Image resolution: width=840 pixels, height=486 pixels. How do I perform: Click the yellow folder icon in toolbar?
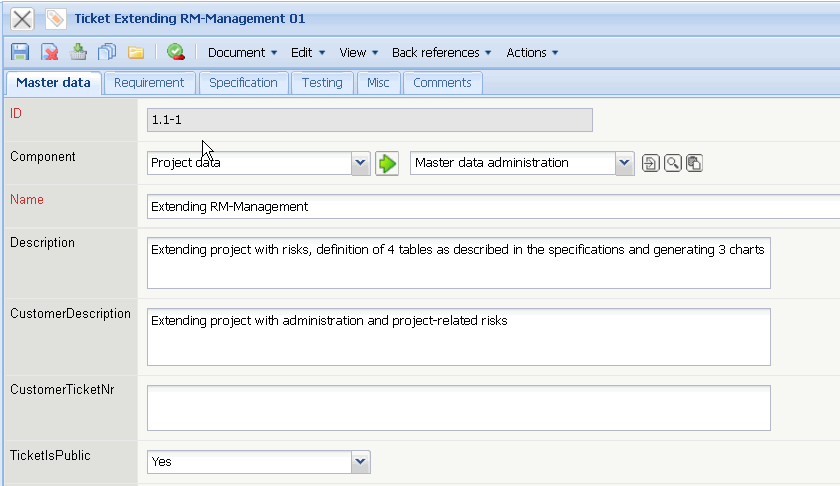136,52
